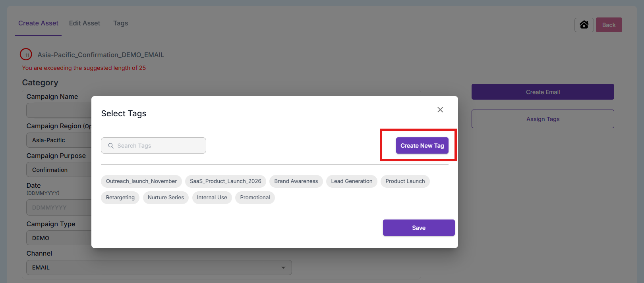Select the Lead Generation tag
Image resolution: width=644 pixels, height=283 pixels.
(352, 181)
